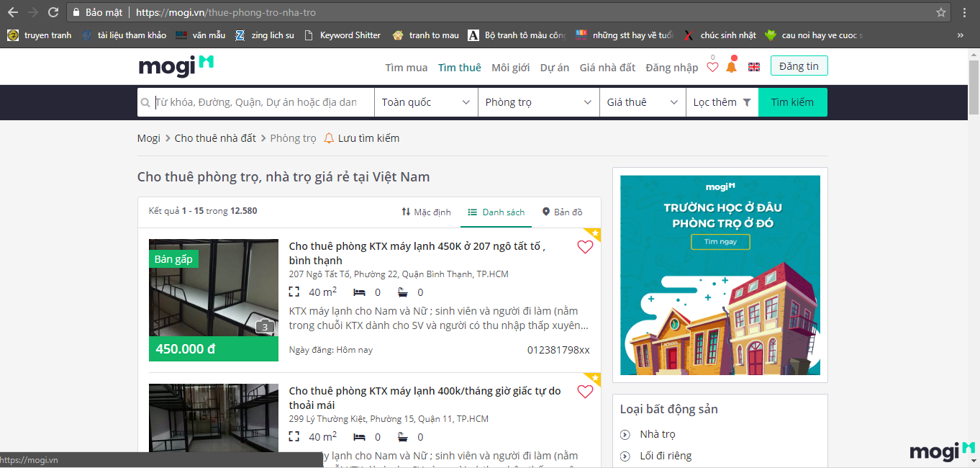Click the mogi logo in header
Image resolution: width=980 pixels, height=468 pixels.
click(176, 66)
